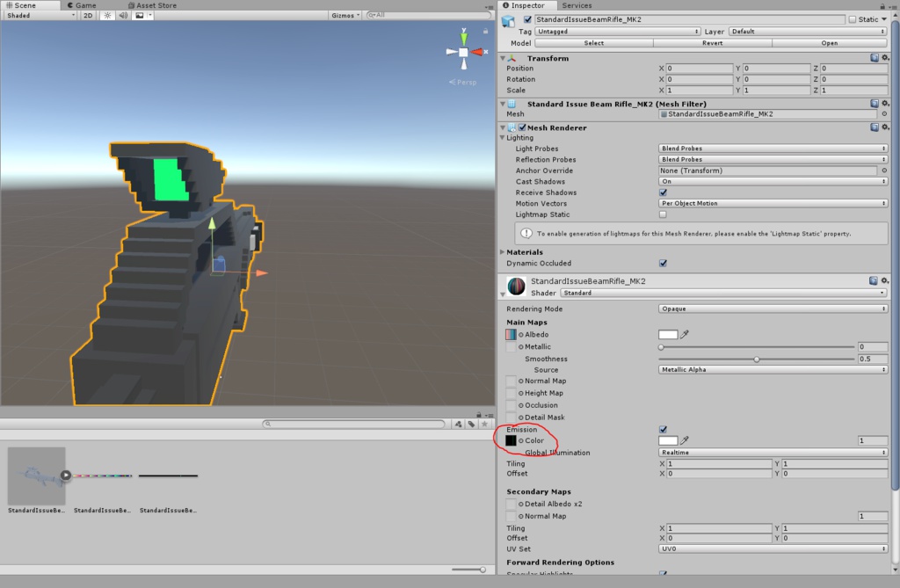Click the Normal Map texture slot

pos(511,381)
